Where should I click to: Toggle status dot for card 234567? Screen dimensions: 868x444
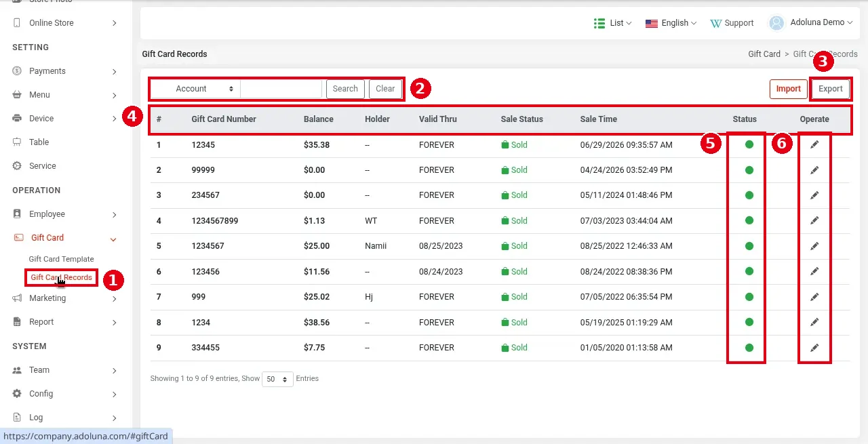[749, 195]
